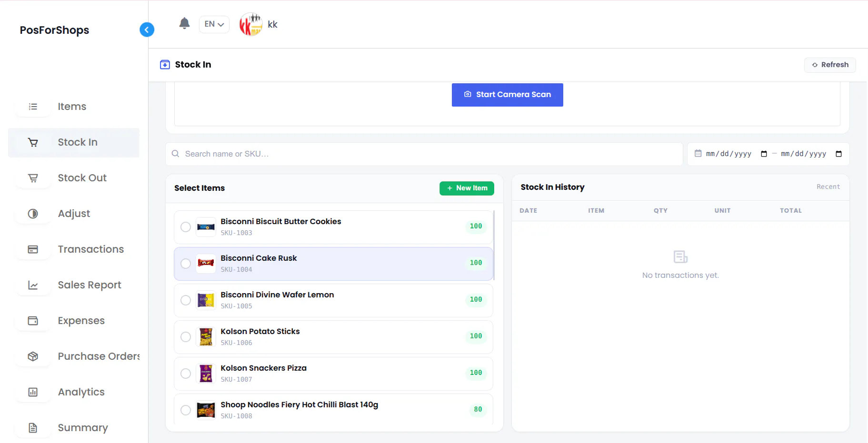Select Bisconni Divine Wafer Lemon radio
Screen dimensions: 868x443
pyautogui.click(x=186, y=300)
